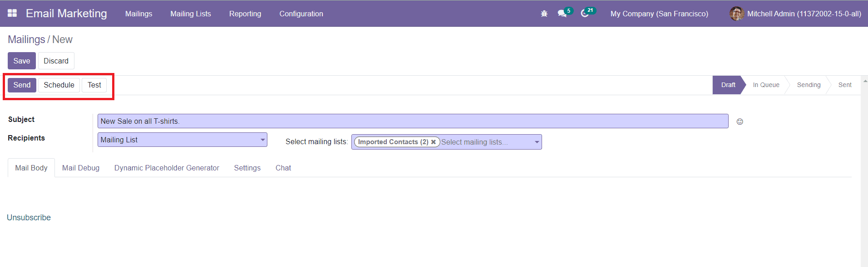868x267 pixels.
Task: Expand the select mailing lists dropdown arrow
Action: click(537, 142)
